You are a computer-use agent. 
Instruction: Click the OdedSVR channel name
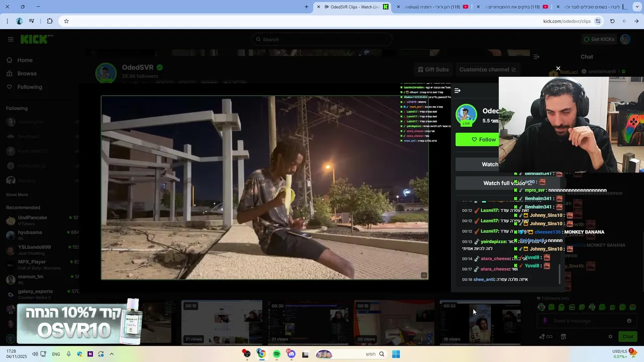click(138, 67)
